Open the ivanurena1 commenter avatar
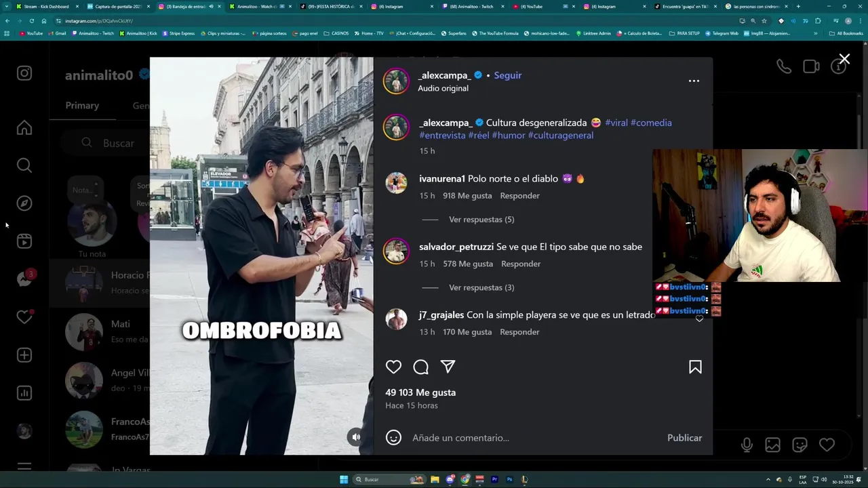The width and height of the screenshot is (868, 488). (396, 183)
